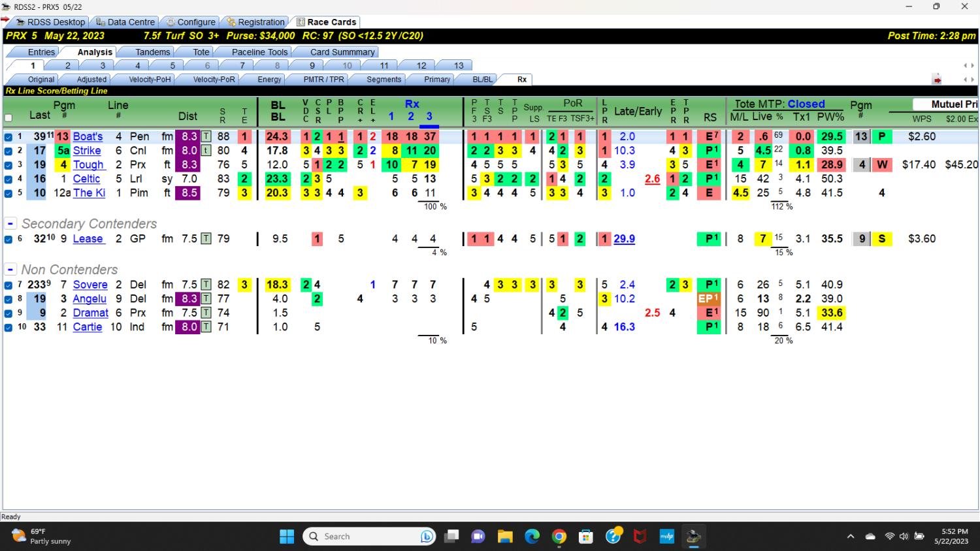Screen dimensions: 980x551
Task: Switch to the Velocity-PoH view
Action: click(150, 79)
